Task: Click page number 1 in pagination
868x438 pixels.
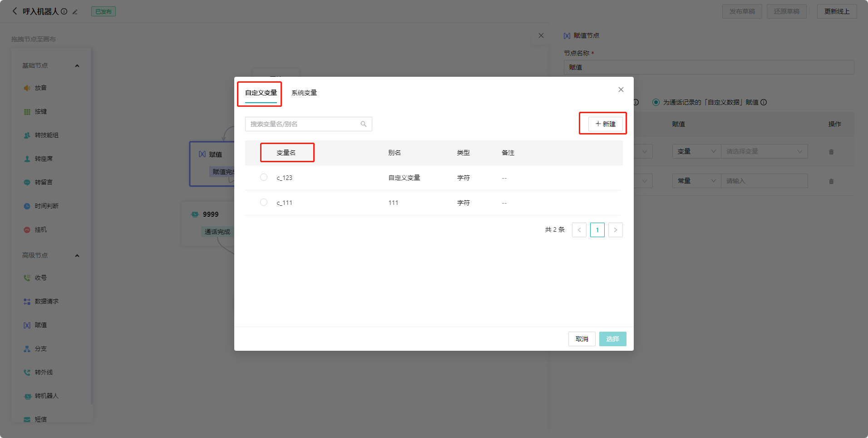Action: 597,230
